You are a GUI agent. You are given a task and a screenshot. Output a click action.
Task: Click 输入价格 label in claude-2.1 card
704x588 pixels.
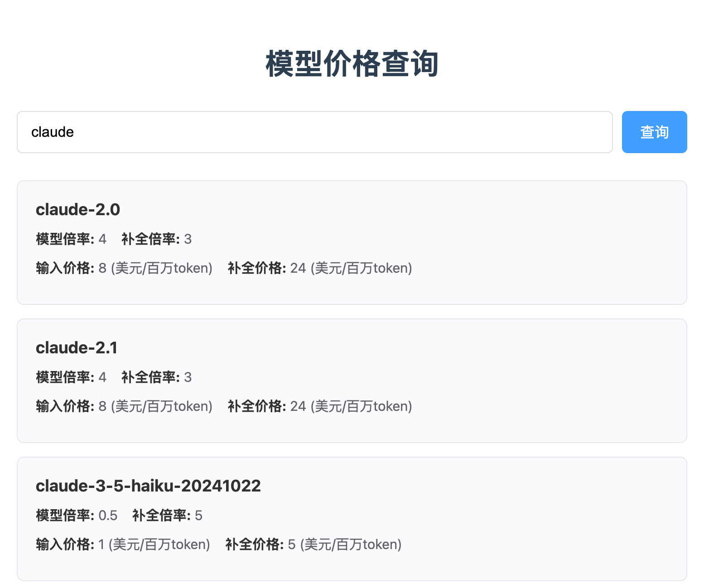(65, 406)
